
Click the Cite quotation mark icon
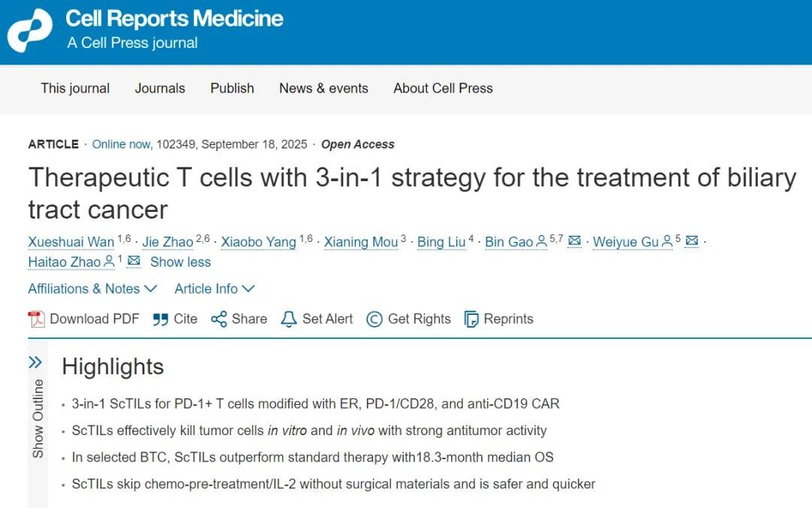[x=160, y=319]
